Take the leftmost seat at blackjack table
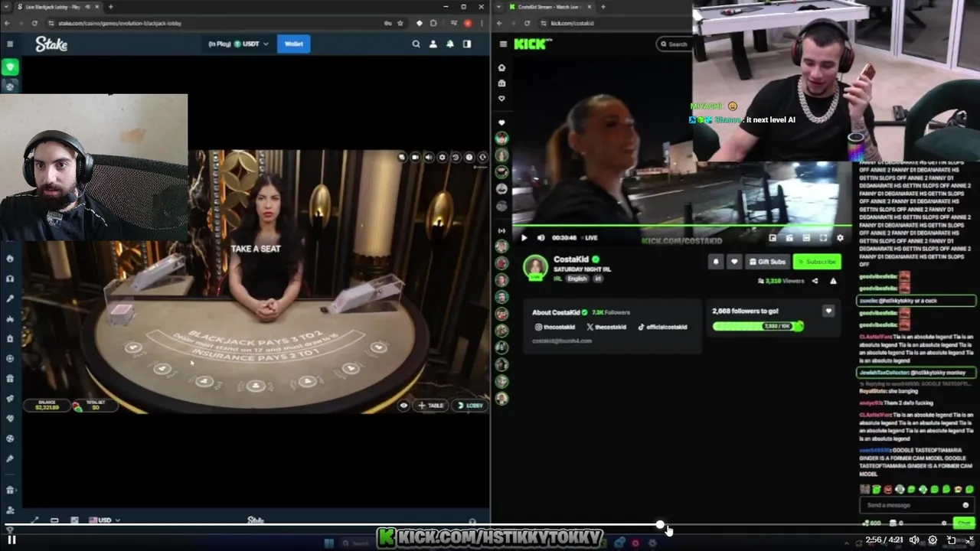This screenshot has height=551, width=980. pos(133,347)
